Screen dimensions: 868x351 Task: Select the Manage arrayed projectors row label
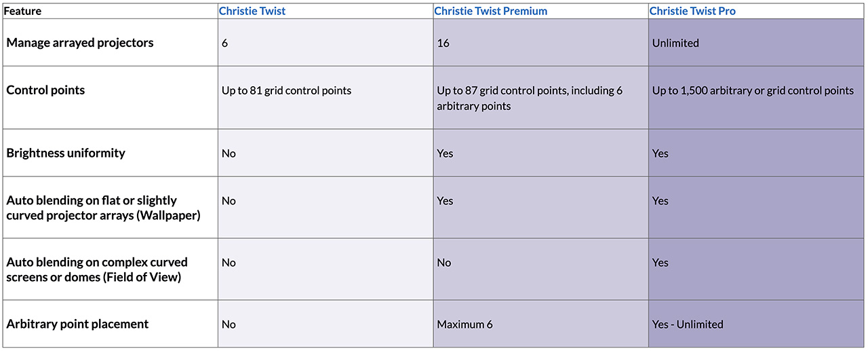pyautogui.click(x=80, y=43)
